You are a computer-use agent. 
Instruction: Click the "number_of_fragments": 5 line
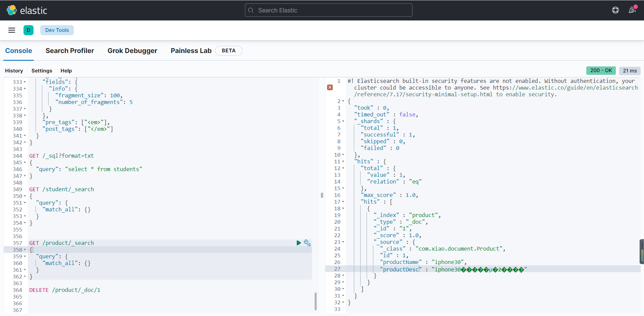94,102
